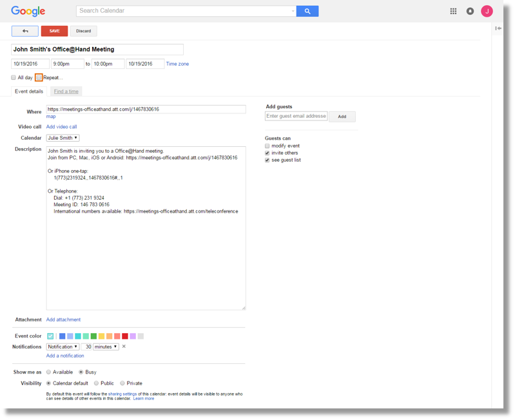Screen dimensions: 515x420
Task: Open the Time zone link
Action: pyautogui.click(x=177, y=64)
